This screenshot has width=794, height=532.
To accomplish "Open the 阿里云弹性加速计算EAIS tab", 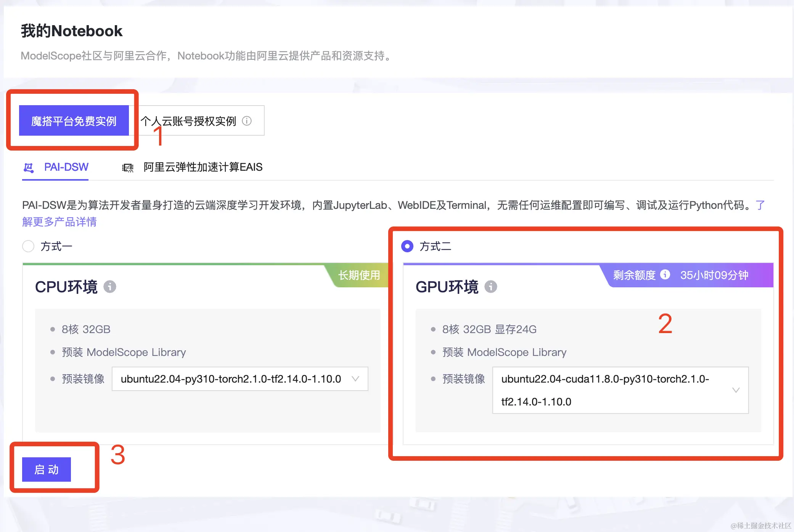I will pyautogui.click(x=192, y=167).
